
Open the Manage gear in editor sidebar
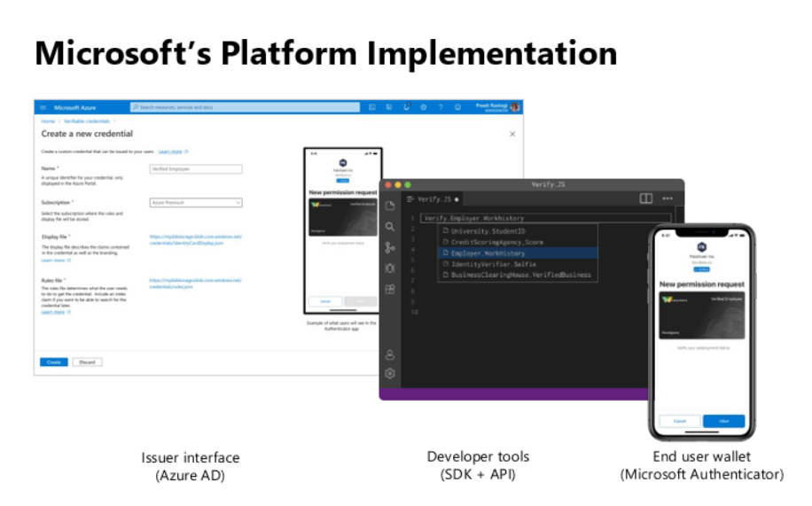(x=390, y=374)
